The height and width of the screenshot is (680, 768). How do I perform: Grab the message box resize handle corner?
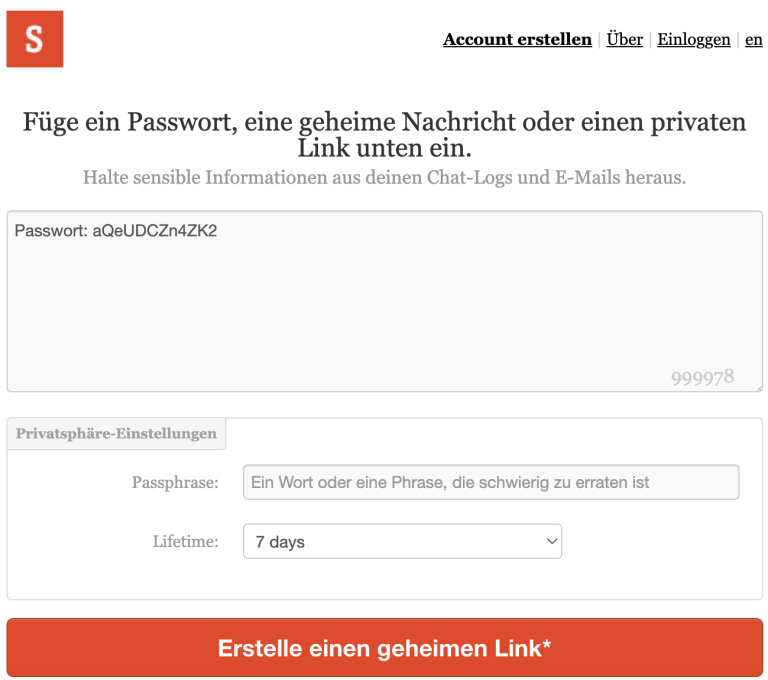[758, 387]
